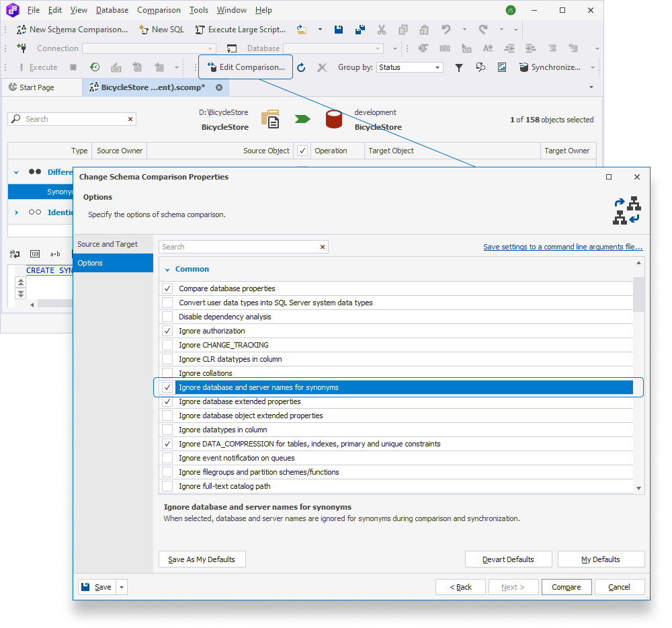
Task: Click the Redo arrow icon
Action: 483,30
